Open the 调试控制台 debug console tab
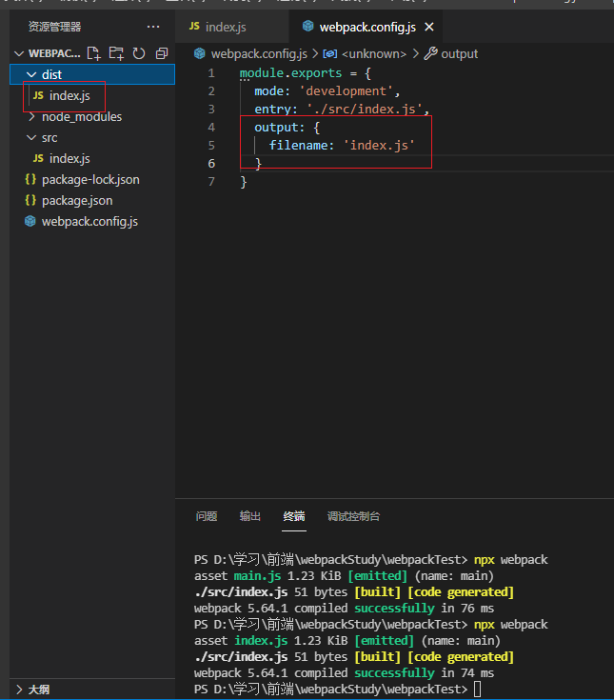The image size is (614, 700). tap(353, 516)
